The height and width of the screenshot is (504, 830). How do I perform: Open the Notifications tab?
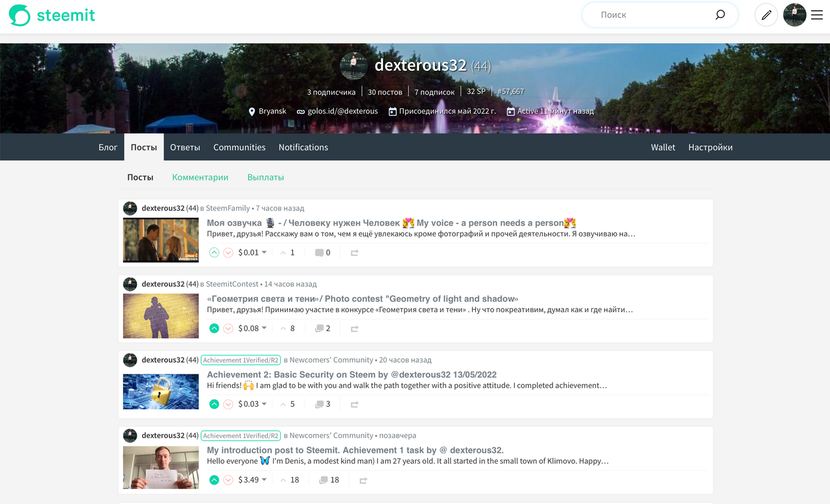pyautogui.click(x=303, y=147)
